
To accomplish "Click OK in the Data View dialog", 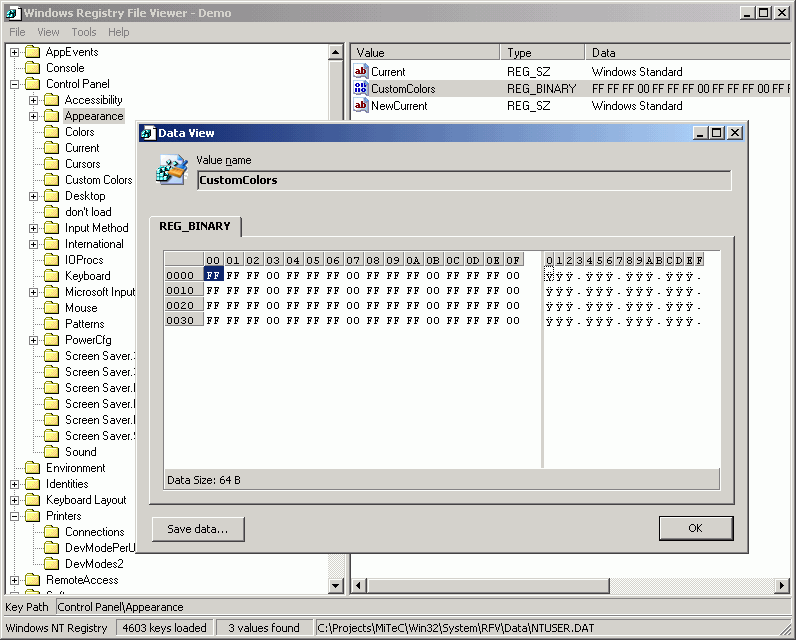I will click(695, 528).
